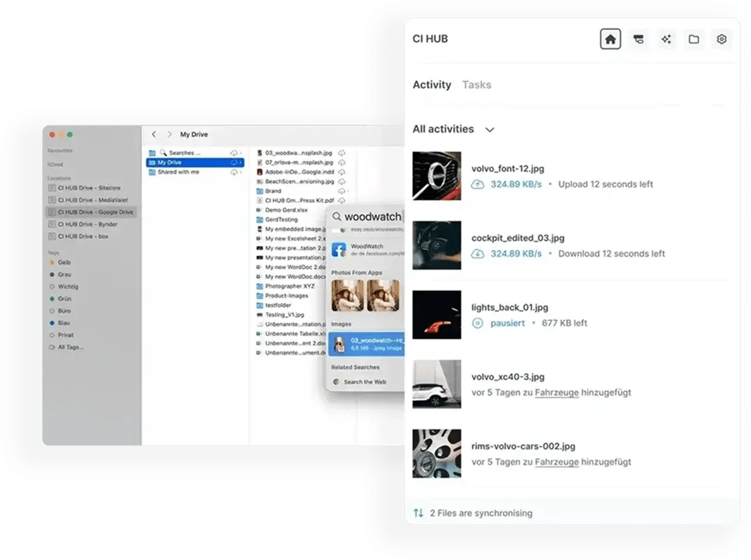Switch to the Tasks tab
The height and width of the screenshot is (560, 751).
(x=476, y=85)
